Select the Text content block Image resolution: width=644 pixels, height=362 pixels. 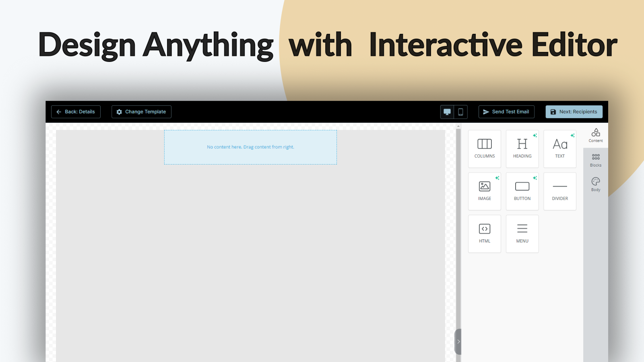560,149
